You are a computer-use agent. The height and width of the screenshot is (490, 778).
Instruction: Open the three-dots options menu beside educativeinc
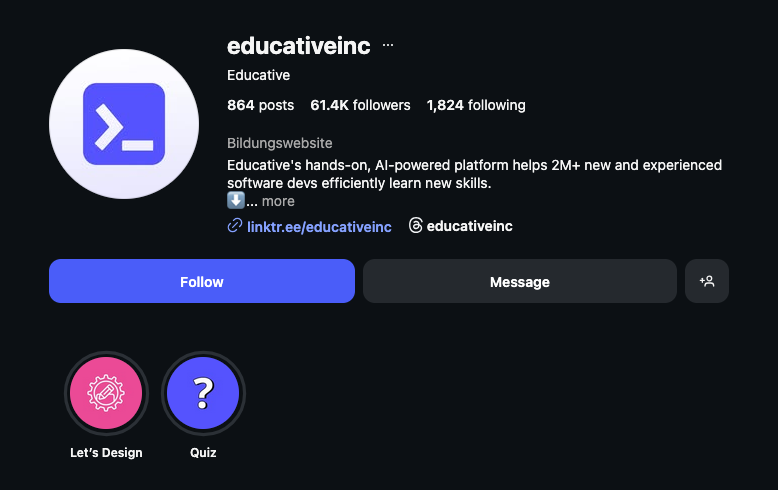click(388, 46)
